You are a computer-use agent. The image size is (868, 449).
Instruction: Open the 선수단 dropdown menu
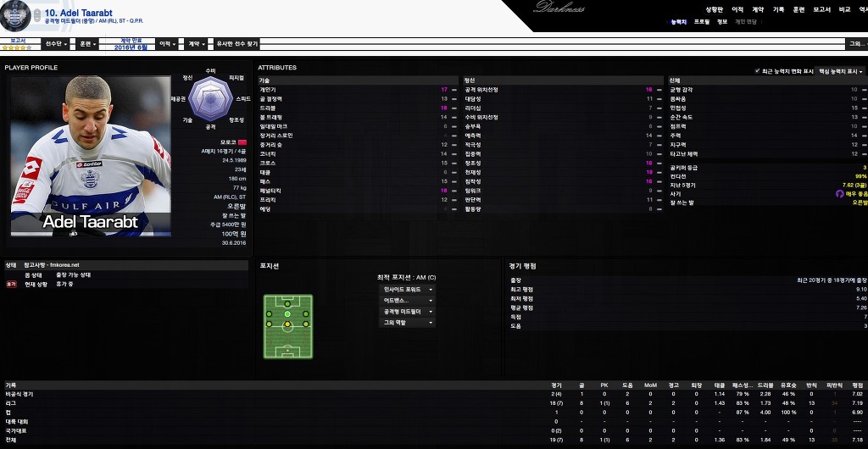(56, 44)
